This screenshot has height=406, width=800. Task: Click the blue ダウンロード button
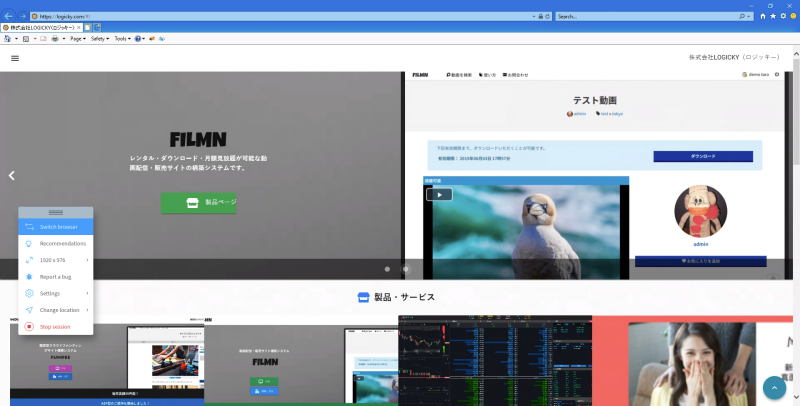[703, 156]
